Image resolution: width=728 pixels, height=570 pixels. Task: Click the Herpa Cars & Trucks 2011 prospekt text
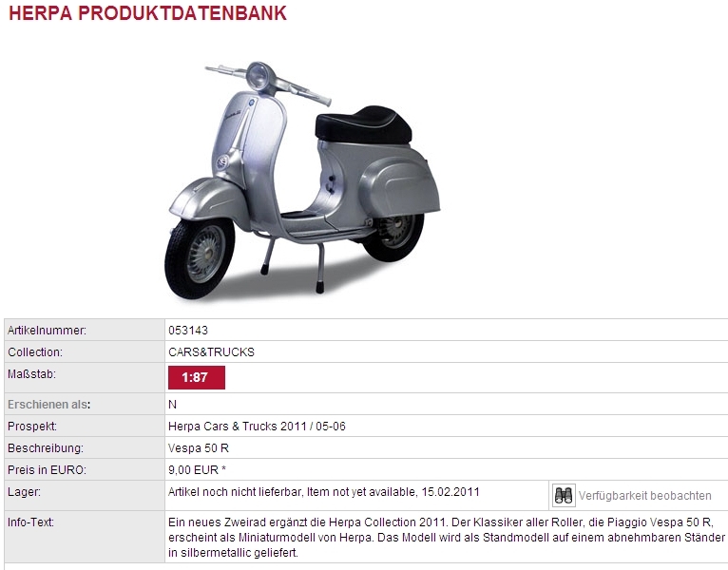257,427
